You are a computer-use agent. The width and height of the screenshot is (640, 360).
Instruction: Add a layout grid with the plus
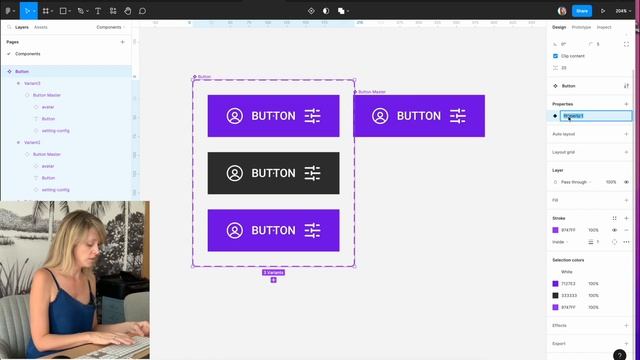coord(626,152)
